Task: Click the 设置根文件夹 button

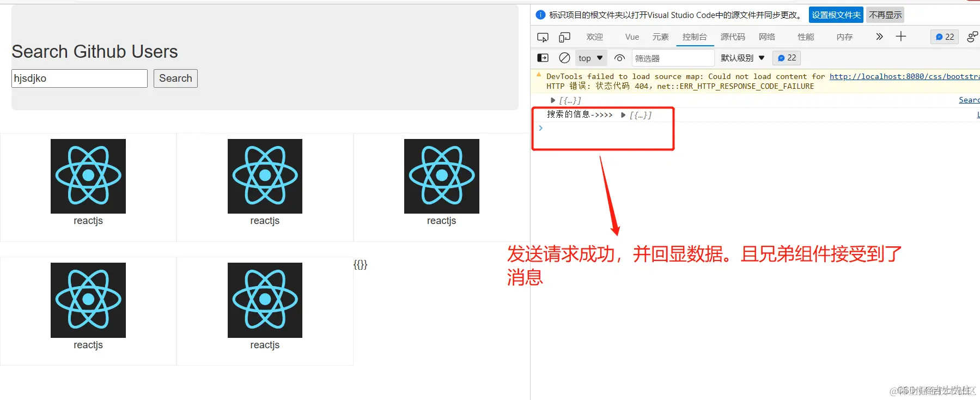Action: [x=836, y=15]
